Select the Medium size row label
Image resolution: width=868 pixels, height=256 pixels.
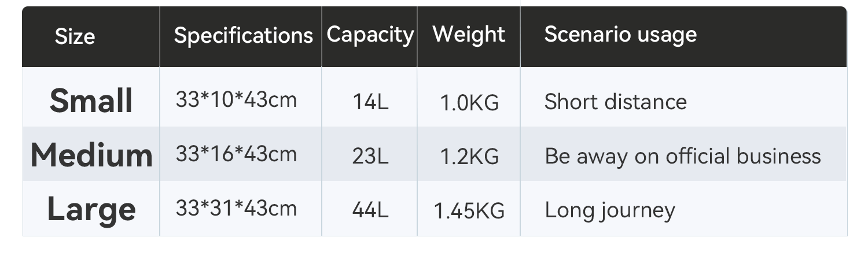91,155
